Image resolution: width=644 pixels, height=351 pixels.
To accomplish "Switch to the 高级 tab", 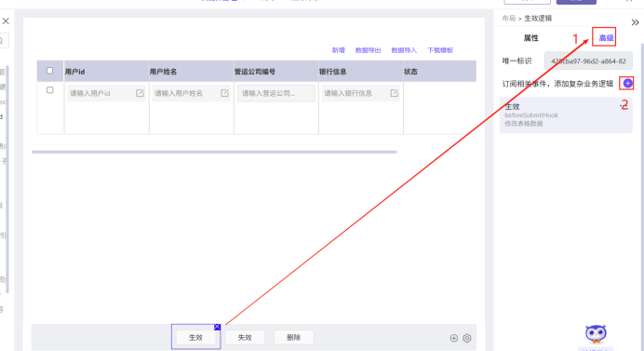I will coord(606,38).
